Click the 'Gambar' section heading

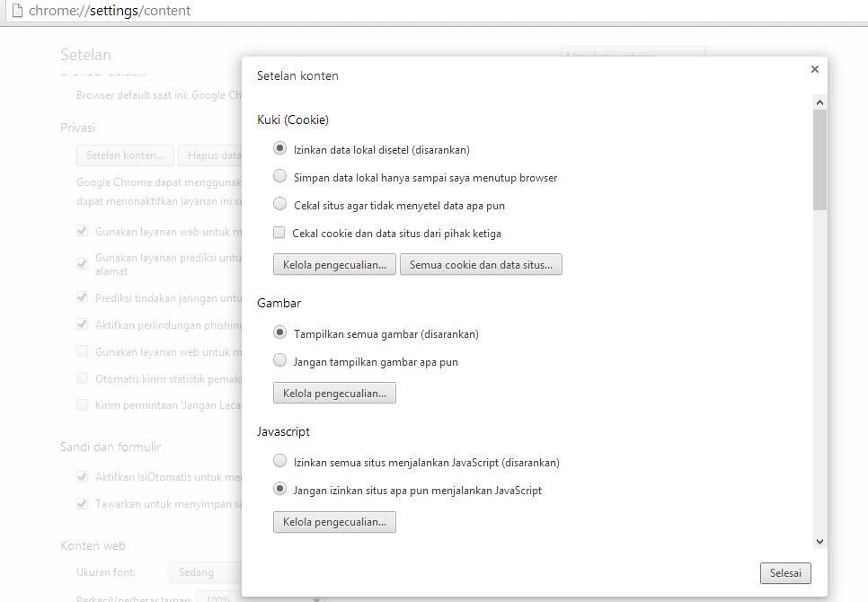279,303
